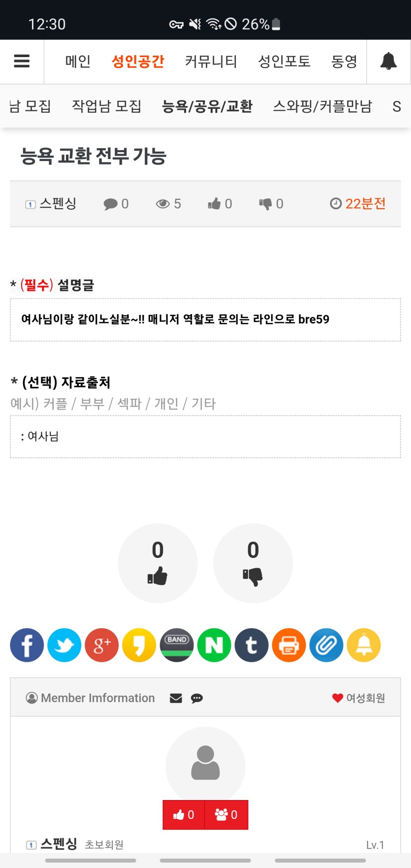Screen dimensions: 411x868
Task: Share post on BAND
Action: (x=177, y=645)
